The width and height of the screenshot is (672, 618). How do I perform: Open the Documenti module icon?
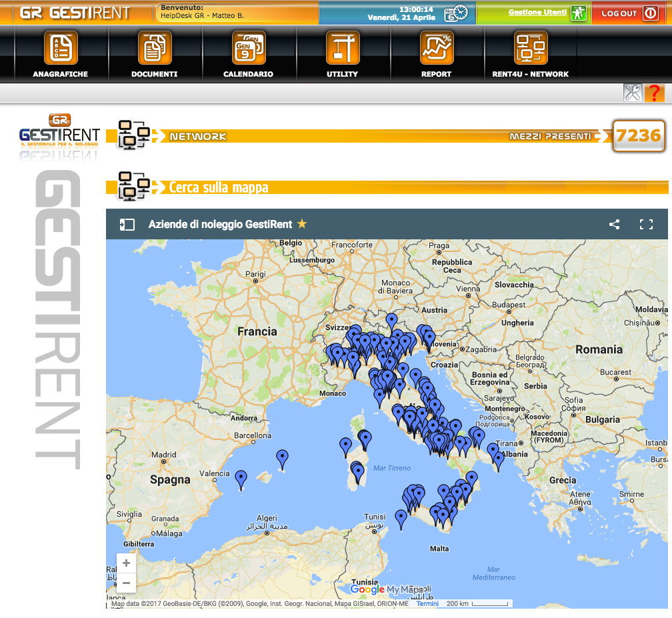(x=155, y=47)
